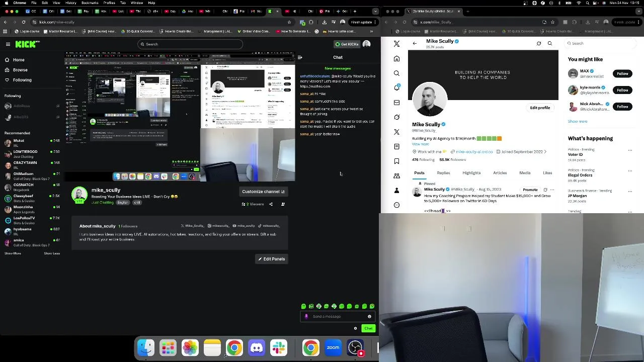
Task: Click the green KICK logo
Action: click(27, 44)
